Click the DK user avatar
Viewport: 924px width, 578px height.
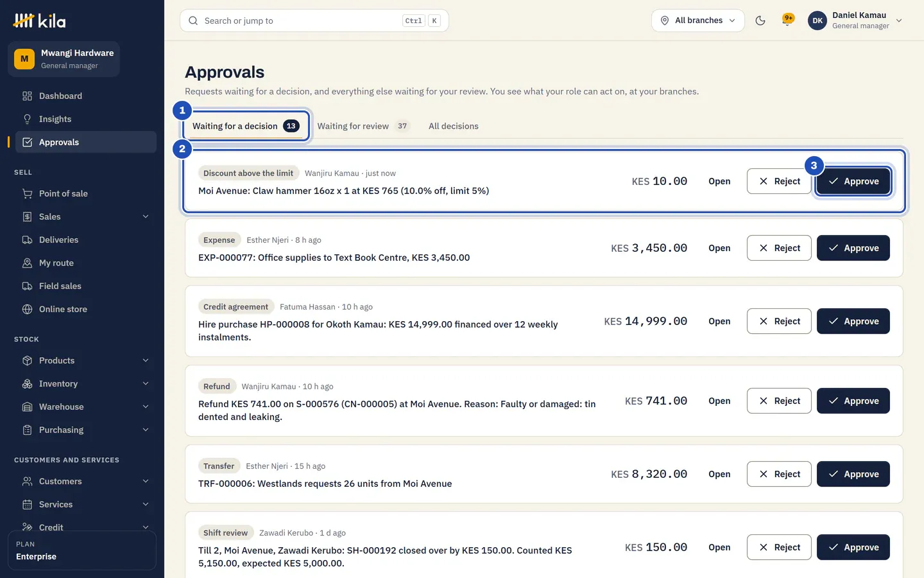(817, 21)
